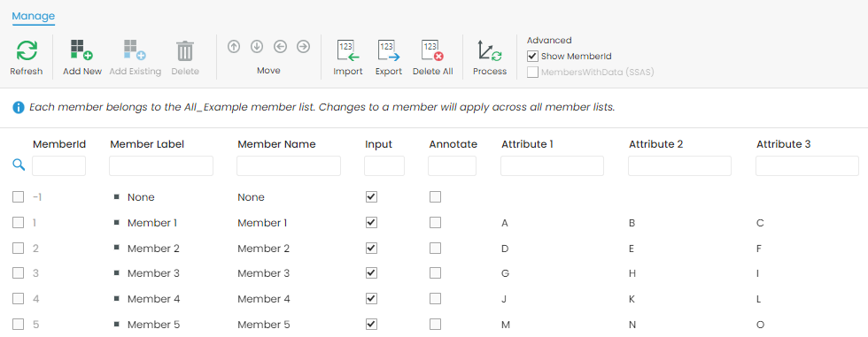The height and width of the screenshot is (337, 868).
Task: Select the row checkbox for Member 2
Action: (19, 248)
